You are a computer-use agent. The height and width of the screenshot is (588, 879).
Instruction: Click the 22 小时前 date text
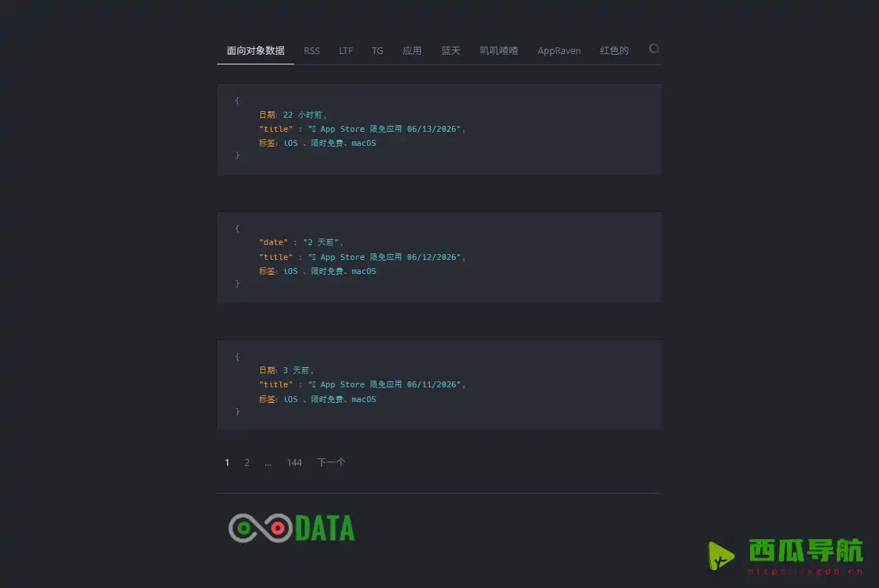(302, 115)
